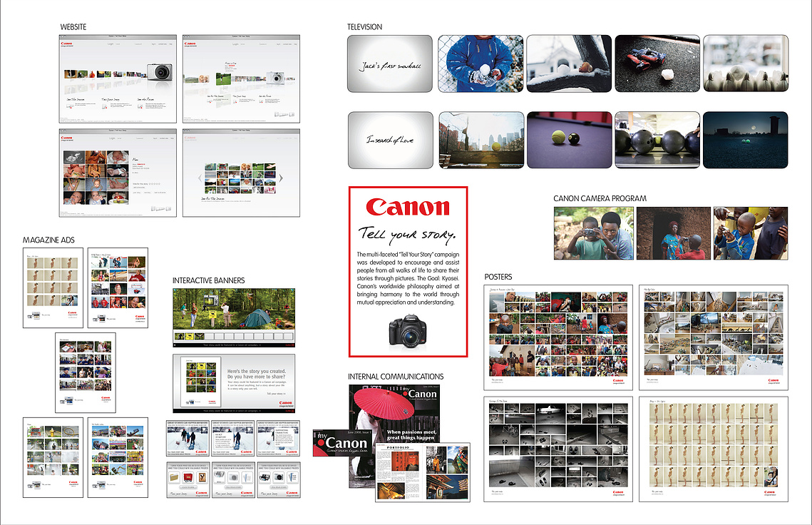Open the colorful African village photos poster
Image resolution: width=812 pixels, height=525 pixels.
[558, 337]
